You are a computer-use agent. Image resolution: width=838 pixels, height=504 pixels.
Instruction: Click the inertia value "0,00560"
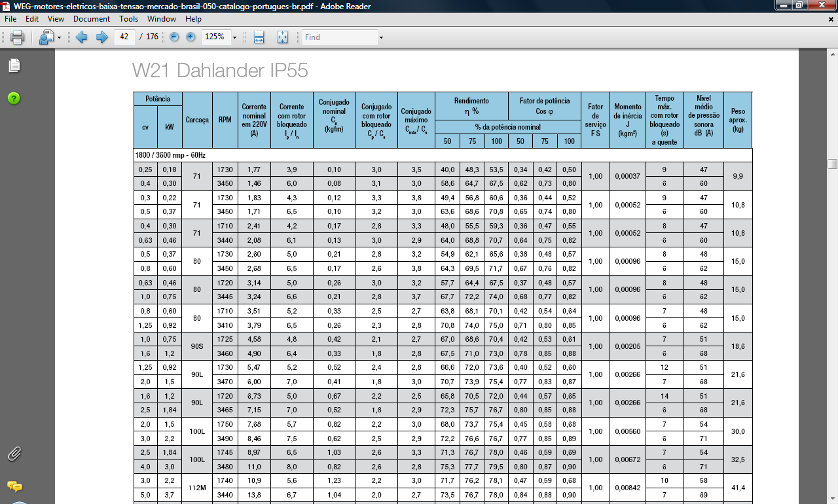pos(628,431)
